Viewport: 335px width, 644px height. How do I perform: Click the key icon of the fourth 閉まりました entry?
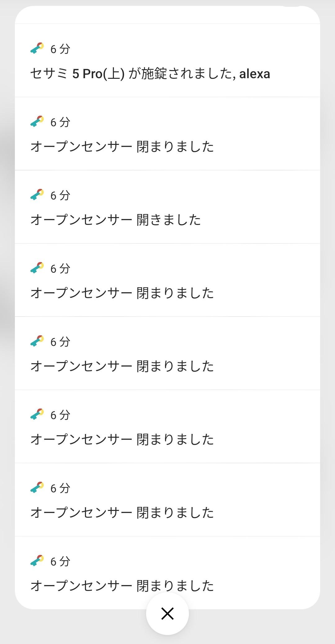point(37,415)
